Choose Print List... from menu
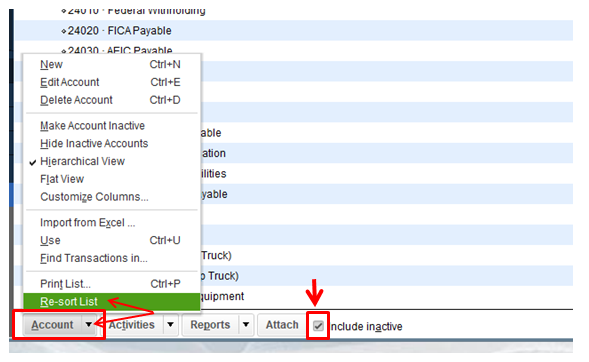Viewport: 589px width, 362px height. [112, 284]
